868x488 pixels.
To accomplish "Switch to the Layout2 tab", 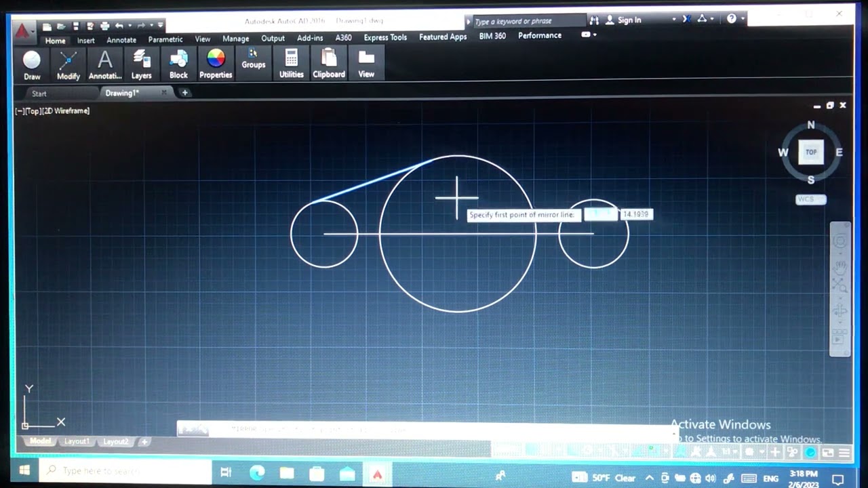I will [115, 441].
